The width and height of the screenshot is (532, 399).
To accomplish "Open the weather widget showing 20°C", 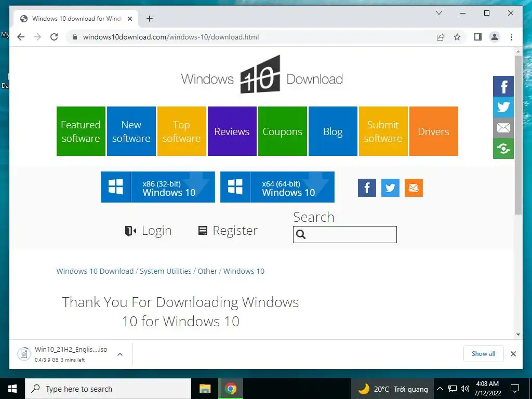I will pos(393,389).
